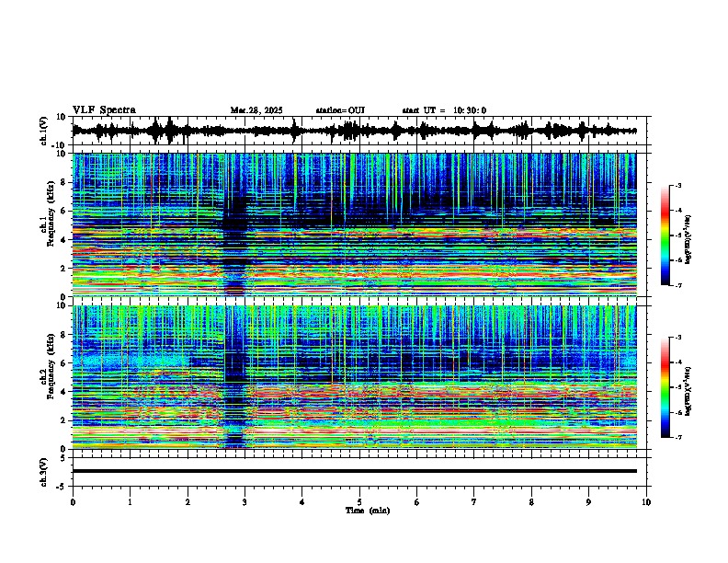Click the "Time (min)" axis label

click(368, 511)
